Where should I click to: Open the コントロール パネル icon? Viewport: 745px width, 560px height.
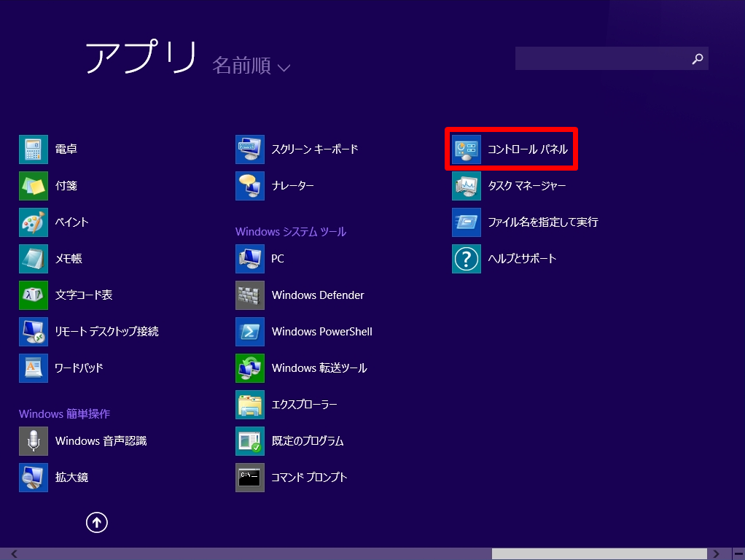pyautogui.click(x=467, y=149)
